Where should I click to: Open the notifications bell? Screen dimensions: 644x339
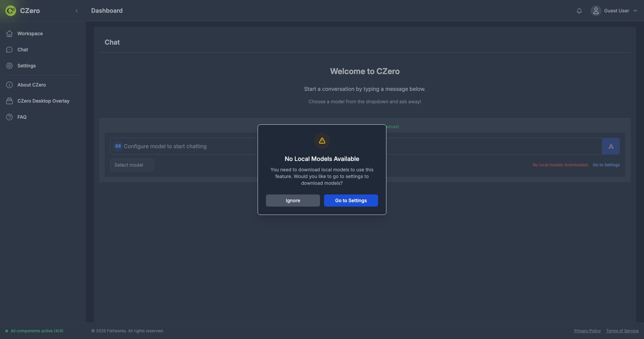pyautogui.click(x=579, y=11)
